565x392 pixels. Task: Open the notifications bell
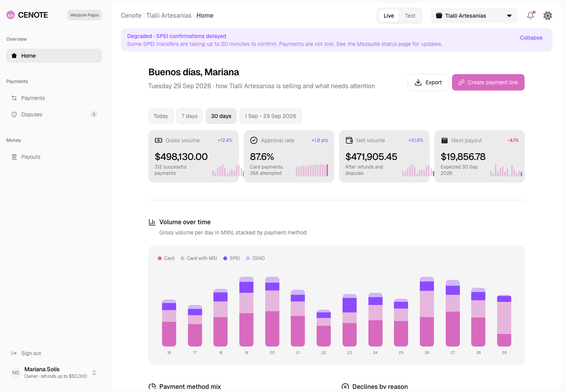point(530,16)
